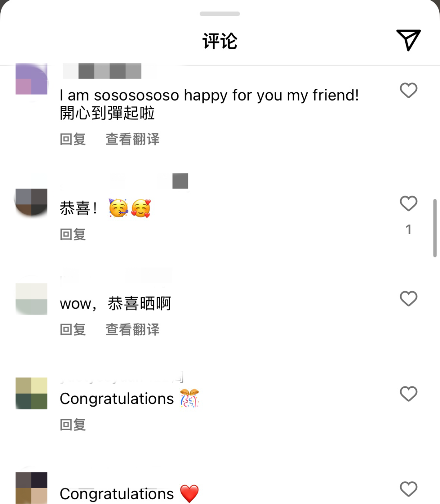Open the purple avatar of the first commenter
This screenshot has width=440, height=504.
(x=31, y=79)
